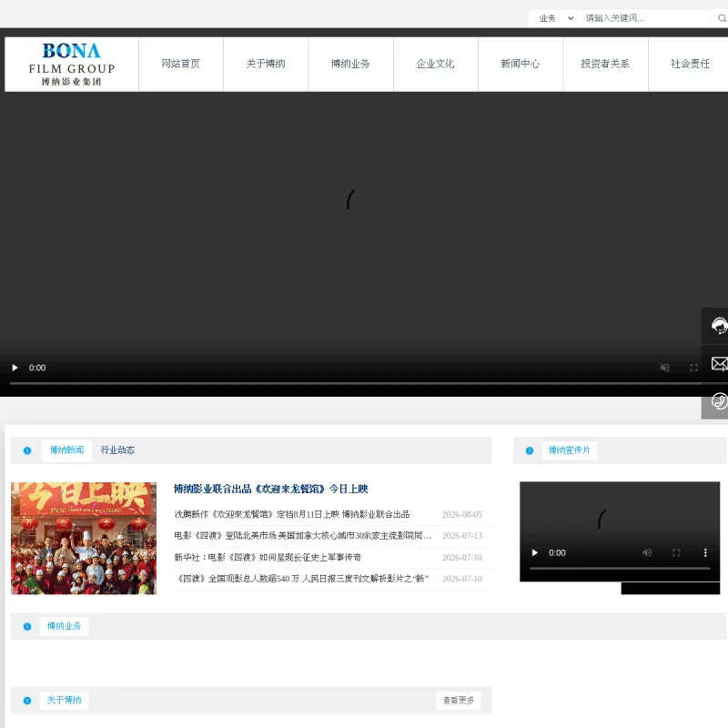This screenshot has width=728, height=728.
Task: Click the BONA Film Group logo
Action: pos(72,64)
